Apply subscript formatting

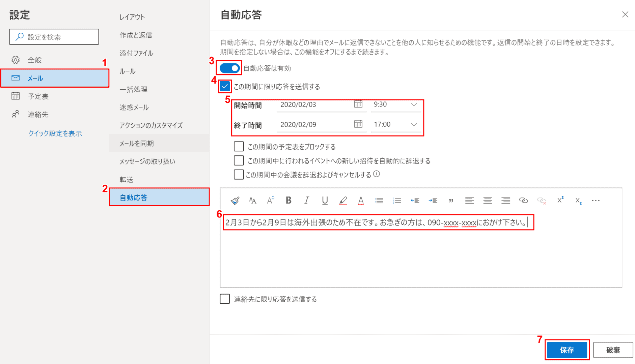(578, 201)
